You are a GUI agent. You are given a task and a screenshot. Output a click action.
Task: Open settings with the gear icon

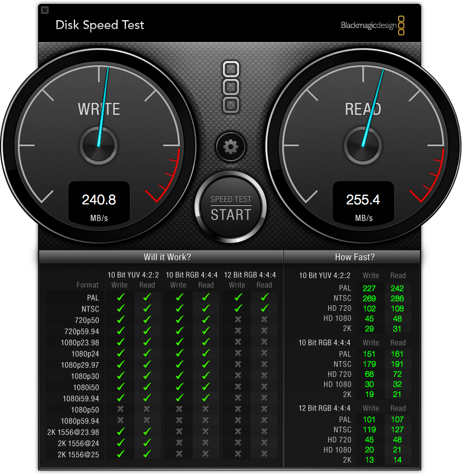point(231,147)
